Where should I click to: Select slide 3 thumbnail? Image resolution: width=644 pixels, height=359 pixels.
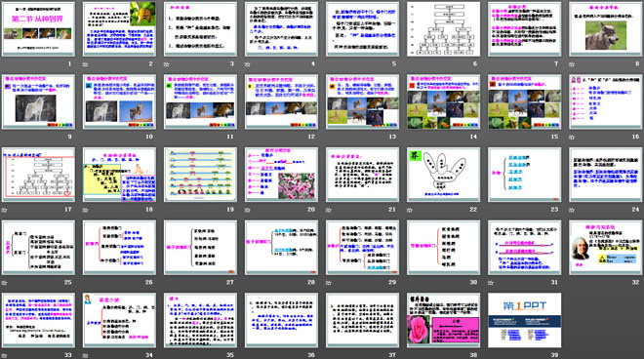pos(200,29)
